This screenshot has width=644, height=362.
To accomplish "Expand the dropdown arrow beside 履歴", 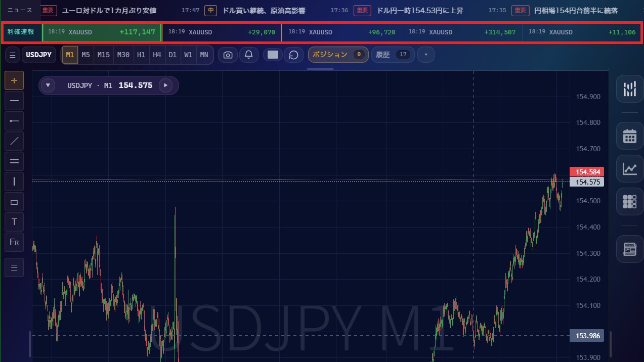I will 426,55.
